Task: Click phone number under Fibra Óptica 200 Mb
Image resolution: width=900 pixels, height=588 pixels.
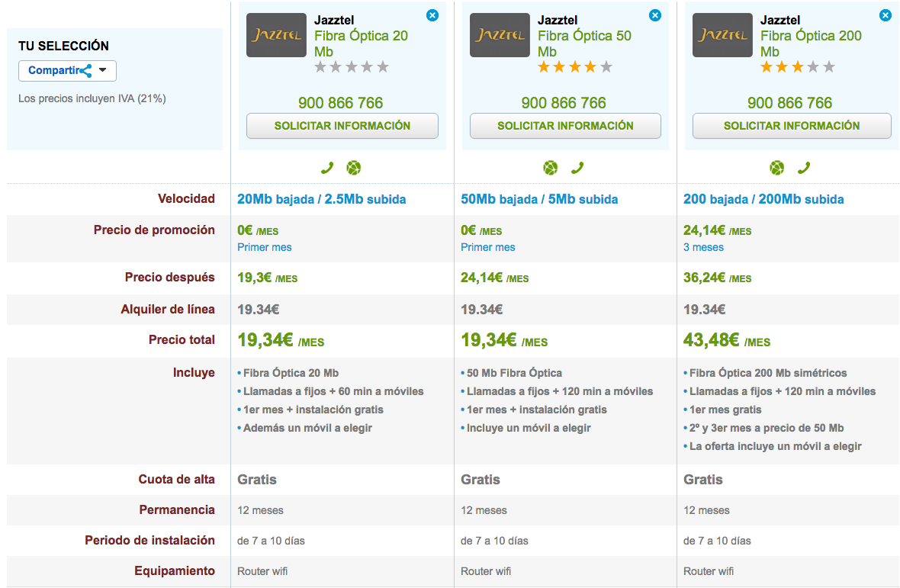Action: click(x=790, y=103)
